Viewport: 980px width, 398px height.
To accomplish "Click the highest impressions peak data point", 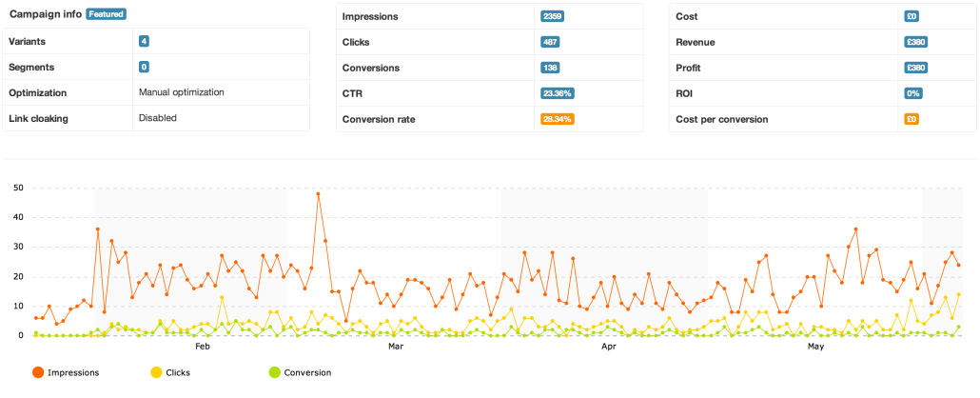I will (318, 194).
